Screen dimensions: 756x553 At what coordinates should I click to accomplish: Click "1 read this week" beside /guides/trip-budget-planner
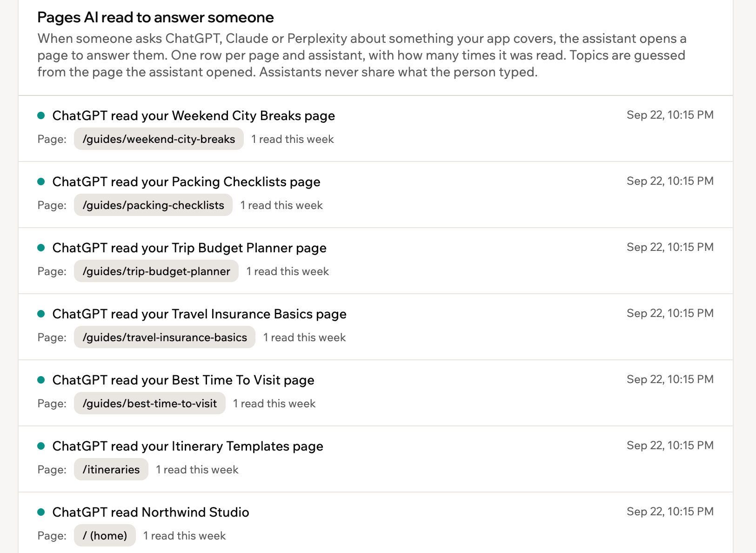(x=288, y=271)
